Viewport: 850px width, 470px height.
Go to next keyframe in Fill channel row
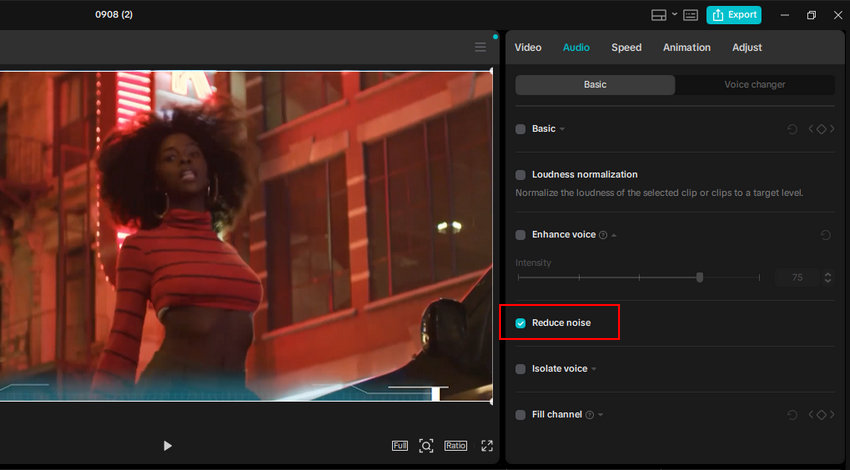(x=832, y=415)
